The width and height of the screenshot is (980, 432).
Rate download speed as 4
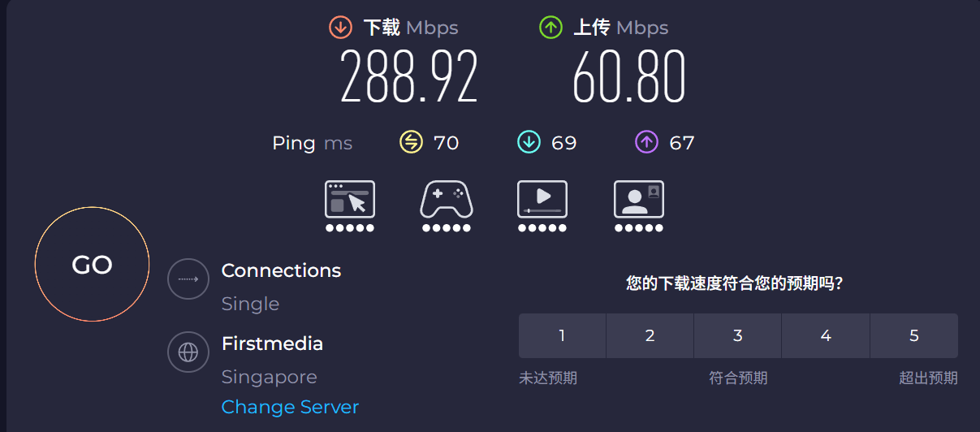(x=826, y=335)
